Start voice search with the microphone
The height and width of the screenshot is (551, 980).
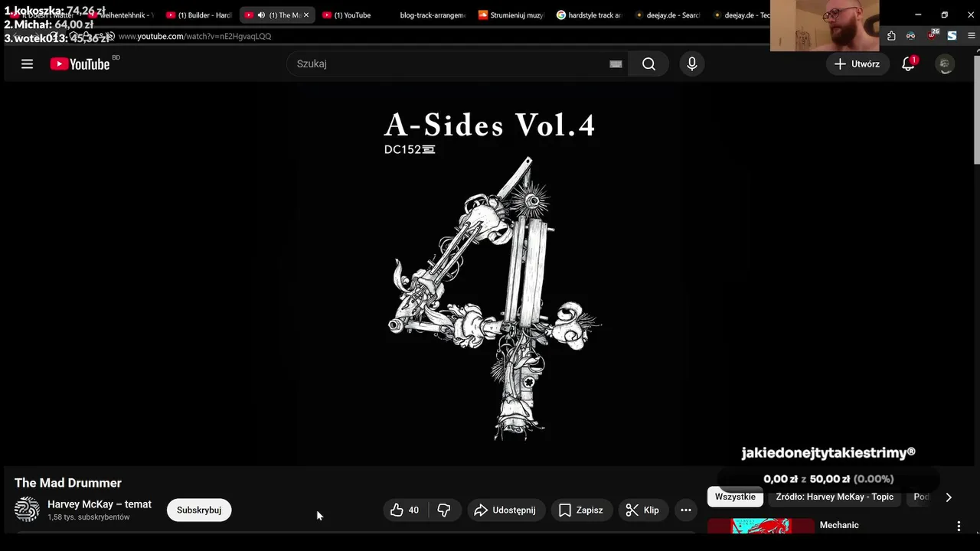692,64
